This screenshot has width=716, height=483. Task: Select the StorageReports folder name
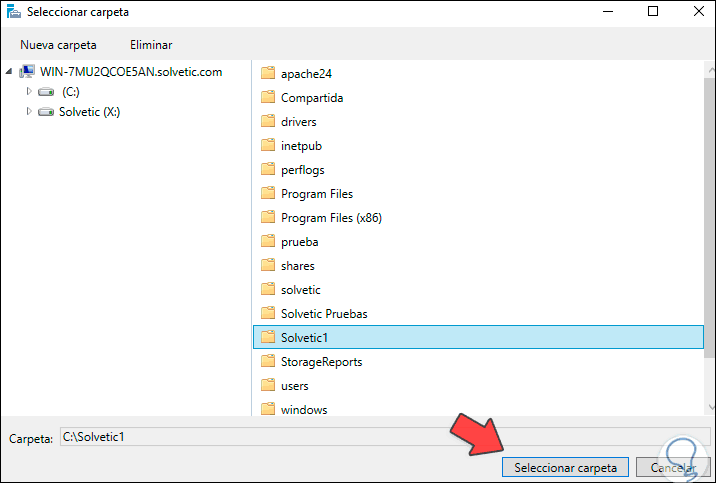tap(321, 362)
